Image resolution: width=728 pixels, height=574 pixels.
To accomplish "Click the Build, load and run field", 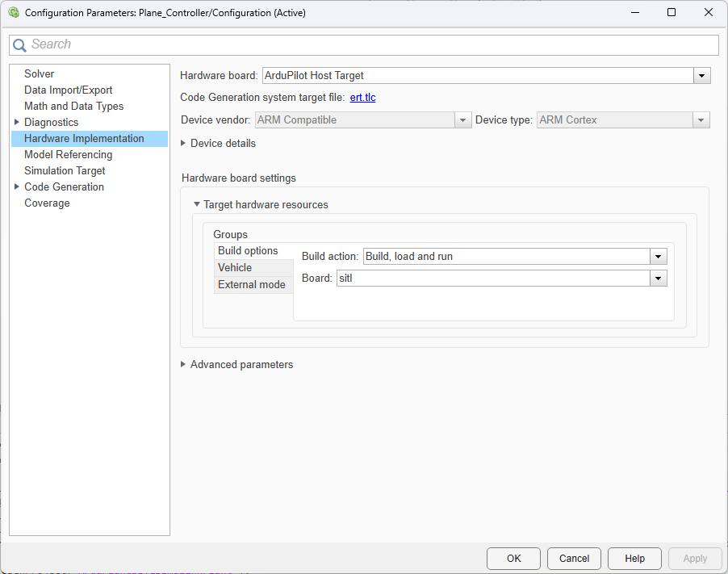I will [x=507, y=257].
